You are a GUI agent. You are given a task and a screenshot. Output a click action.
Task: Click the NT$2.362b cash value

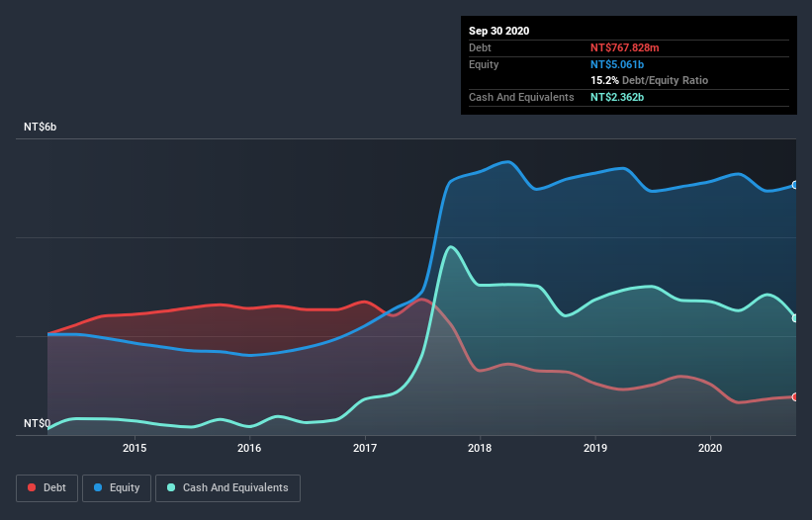(617, 97)
